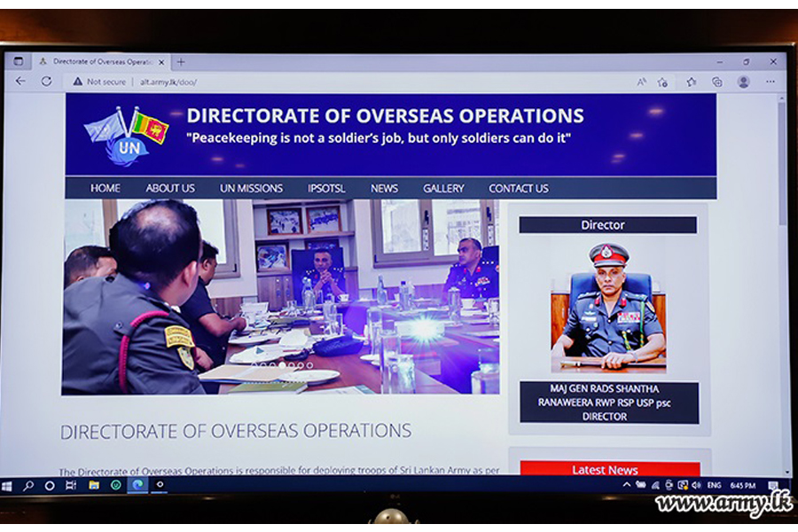Open the tab actions menu icon

tap(19, 61)
